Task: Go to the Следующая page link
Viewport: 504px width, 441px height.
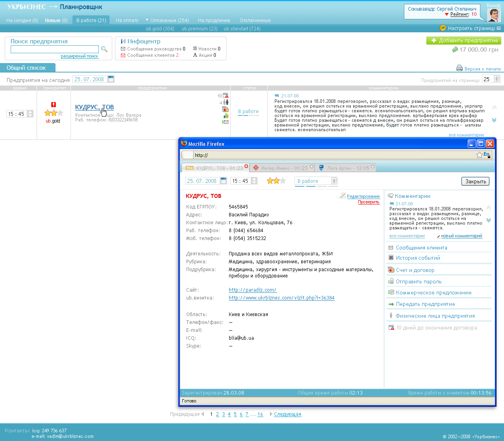Action: pos(288,414)
